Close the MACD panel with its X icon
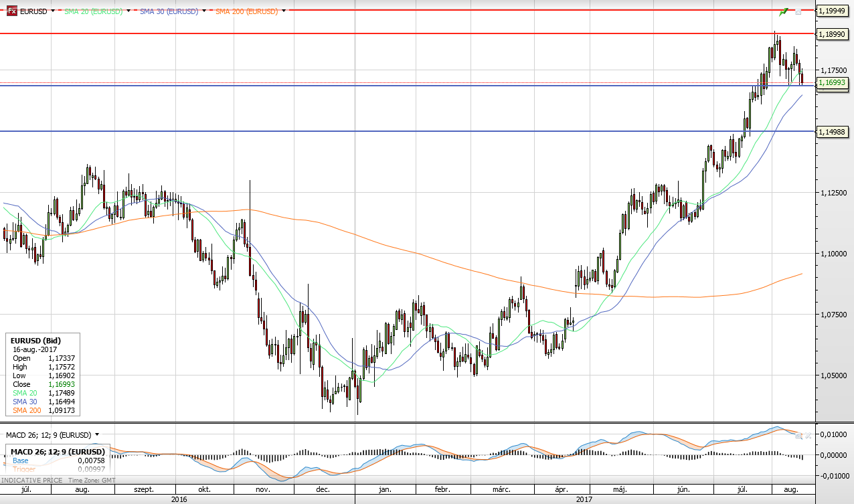Viewport: 854px width, 504px height. pos(808,435)
